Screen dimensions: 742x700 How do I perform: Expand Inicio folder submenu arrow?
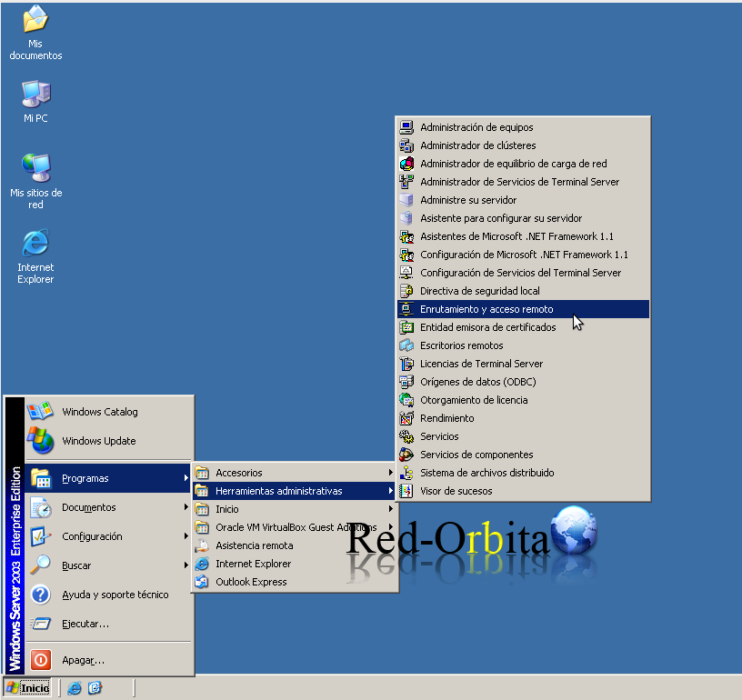pos(390,509)
